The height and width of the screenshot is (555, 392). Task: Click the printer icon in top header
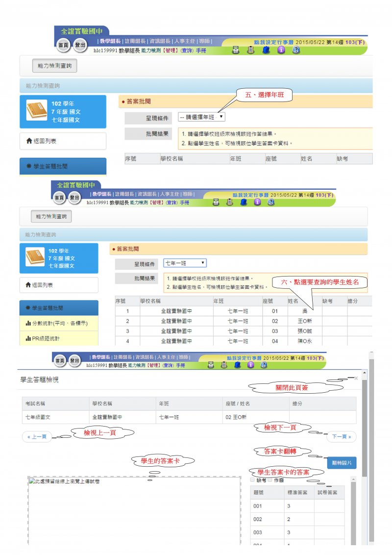236,50
